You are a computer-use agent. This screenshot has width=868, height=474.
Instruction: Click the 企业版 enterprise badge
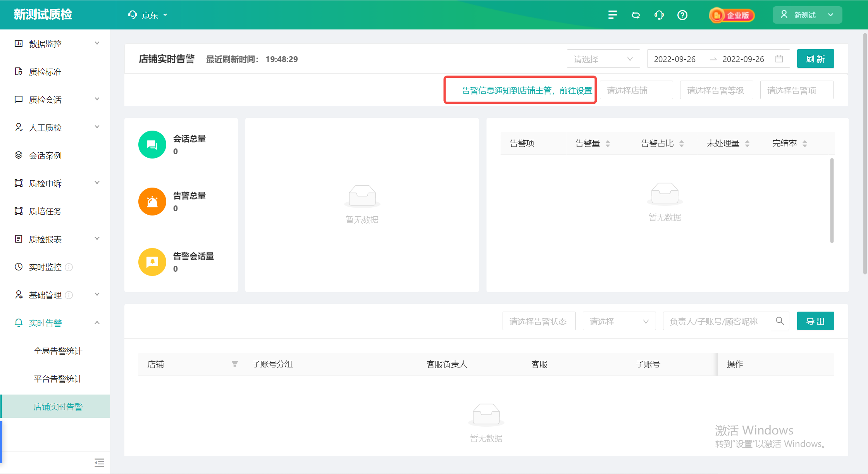click(x=732, y=15)
